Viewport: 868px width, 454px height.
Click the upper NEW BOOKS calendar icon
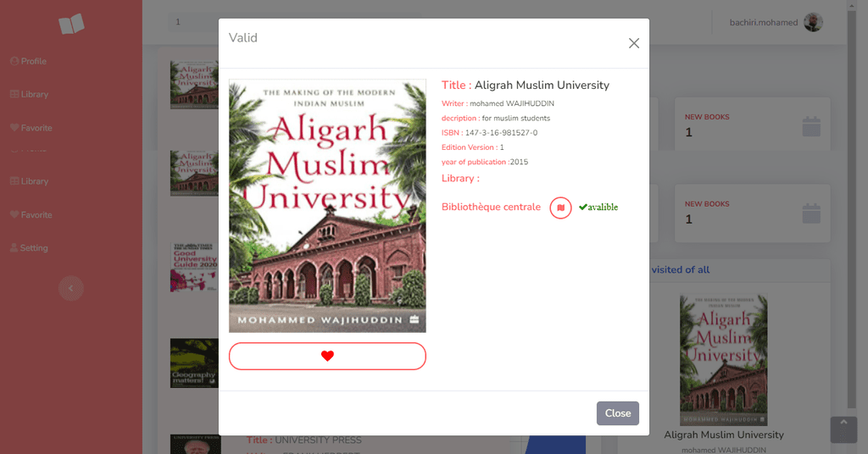(x=811, y=127)
